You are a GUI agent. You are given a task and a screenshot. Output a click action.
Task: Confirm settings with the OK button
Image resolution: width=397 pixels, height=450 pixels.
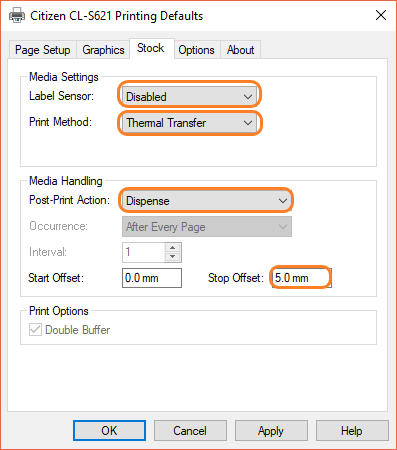[x=109, y=431]
